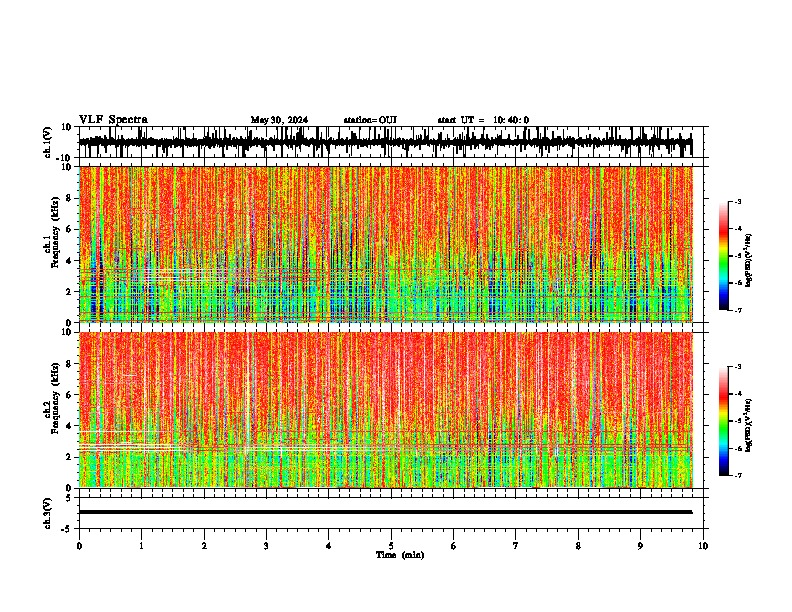Click the log(PSD) label beside ch.2 colorbar

pyautogui.click(x=749, y=426)
